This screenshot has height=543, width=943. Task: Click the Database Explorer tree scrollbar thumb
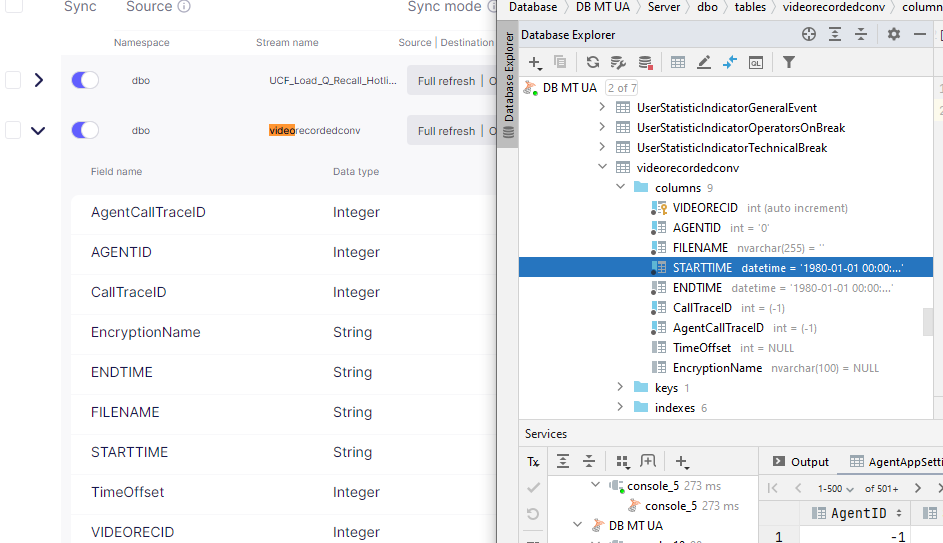(927, 322)
